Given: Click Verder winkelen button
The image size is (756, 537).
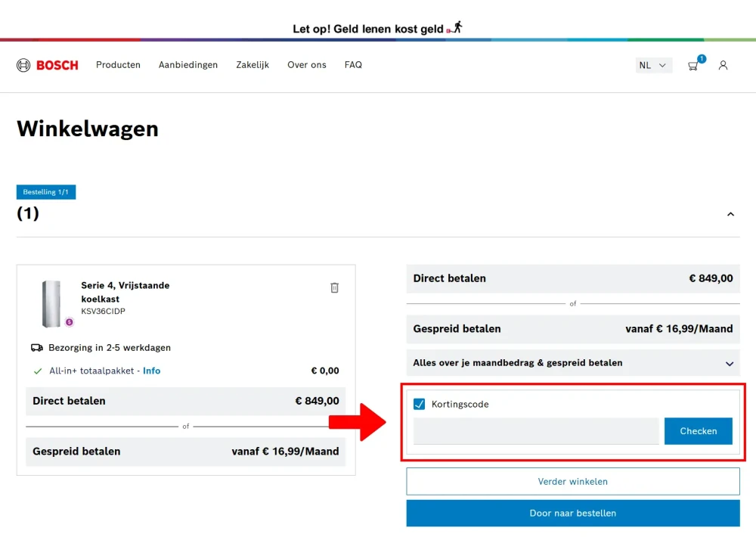Looking at the screenshot, I should [x=573, y=481].
